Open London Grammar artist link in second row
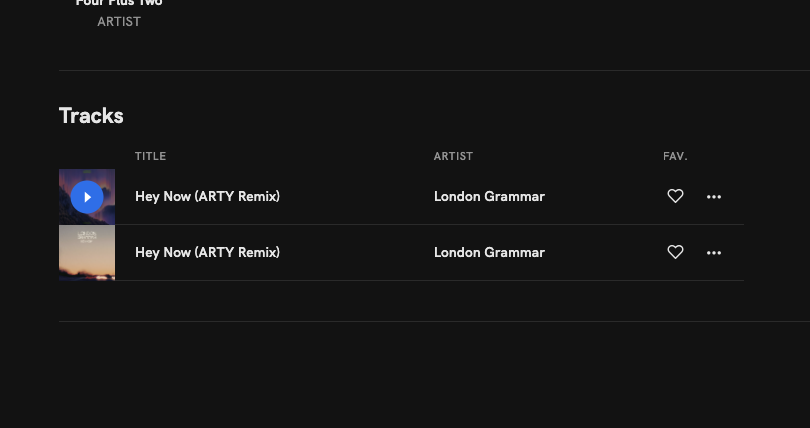 tap(489, 253)
